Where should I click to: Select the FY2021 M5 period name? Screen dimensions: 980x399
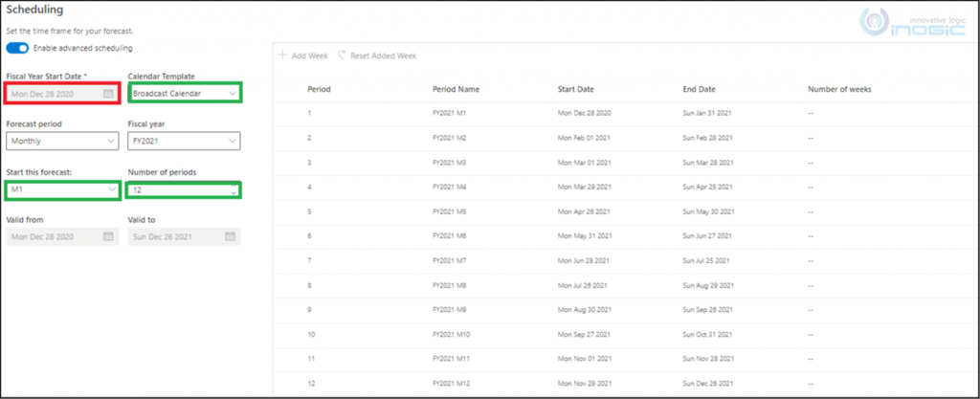point(450,211)
